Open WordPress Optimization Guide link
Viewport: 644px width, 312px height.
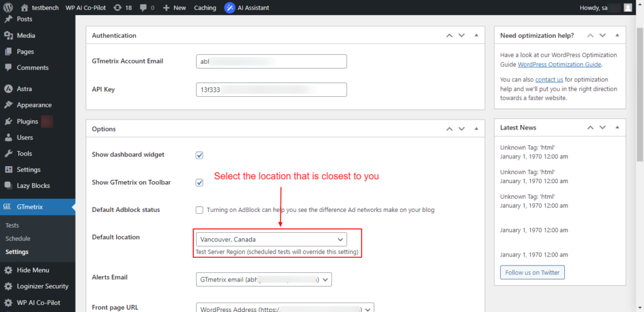point(560,64)
